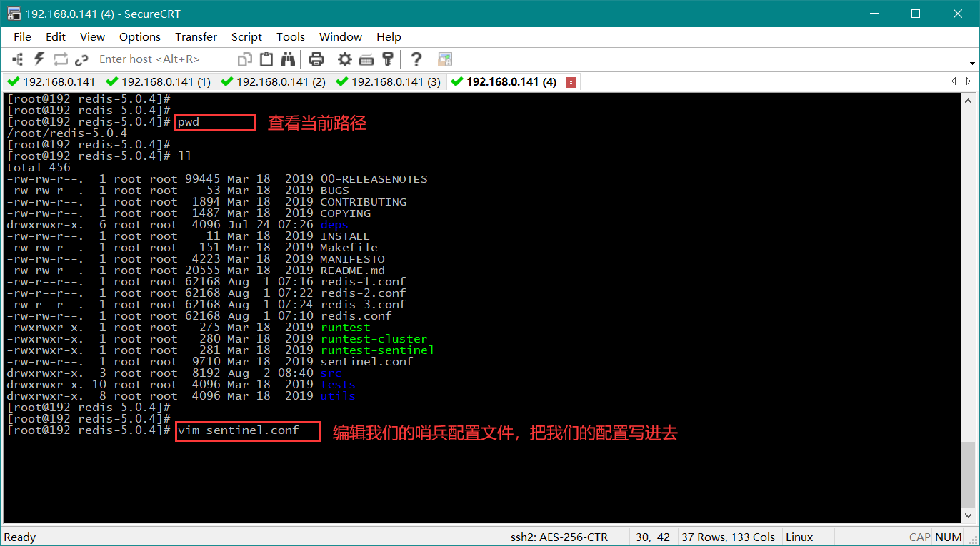The height and width of the screenshot is (546, 980).
Task: Click the Print icon
Action: tap(316, 59)
